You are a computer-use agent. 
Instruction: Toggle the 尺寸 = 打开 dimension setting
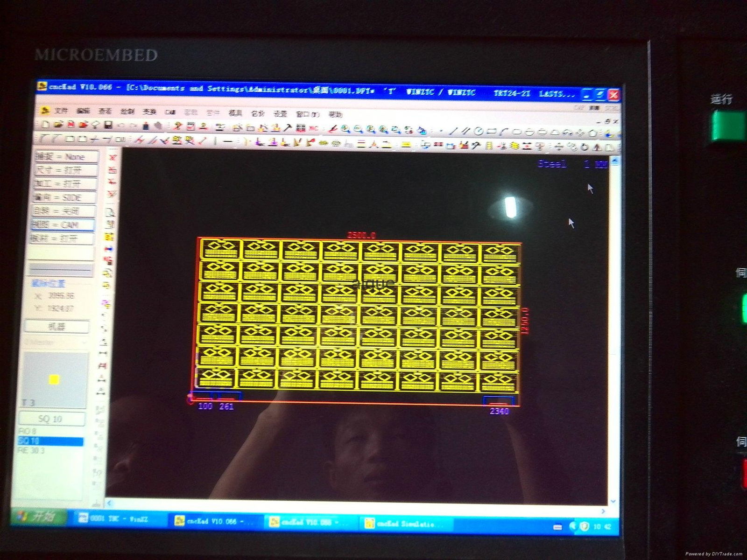tap(66, 170)
